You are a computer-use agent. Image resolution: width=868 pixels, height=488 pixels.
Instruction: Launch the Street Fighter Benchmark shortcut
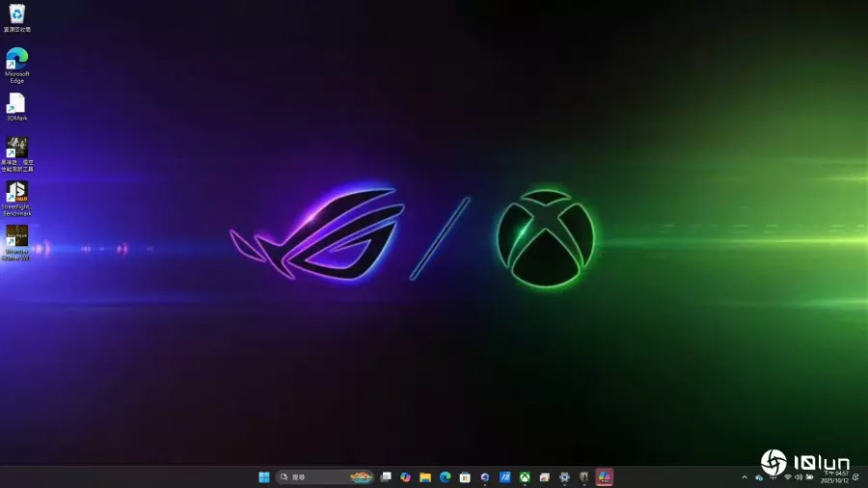(16, 193)
